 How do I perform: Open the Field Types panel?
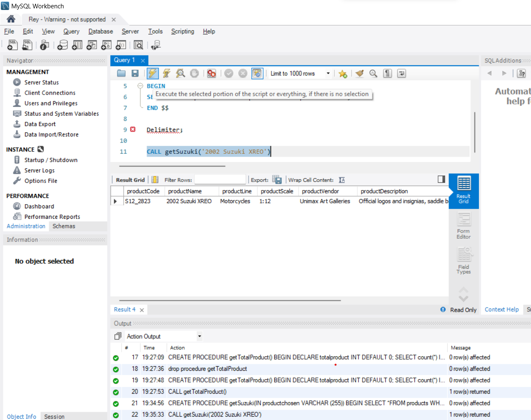[x=464, y=260]
